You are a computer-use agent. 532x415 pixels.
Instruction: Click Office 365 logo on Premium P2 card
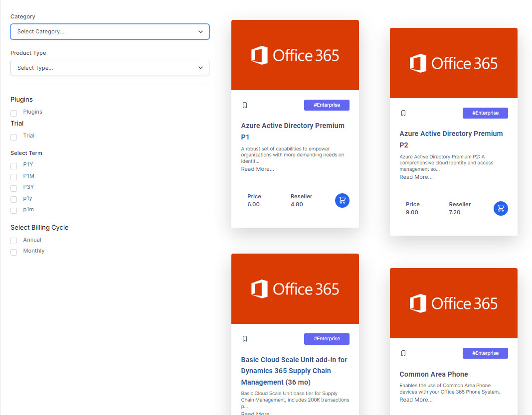click(453, 63)
